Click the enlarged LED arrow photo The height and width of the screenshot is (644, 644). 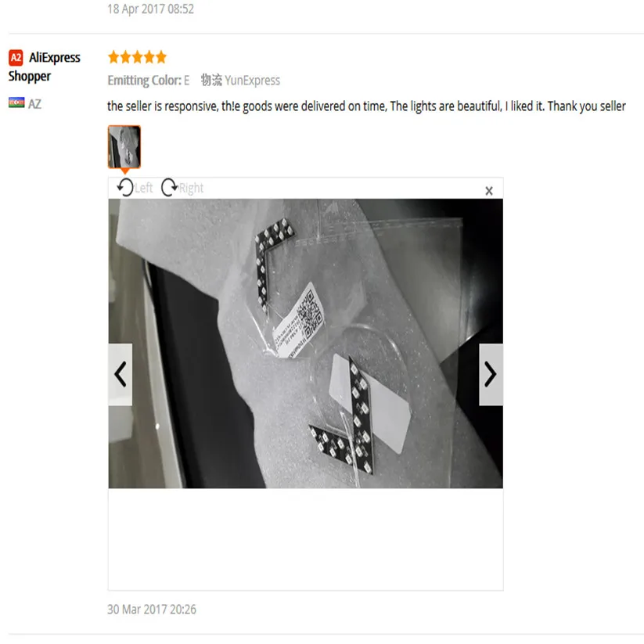pyautogui.click(x=306, y=344)
